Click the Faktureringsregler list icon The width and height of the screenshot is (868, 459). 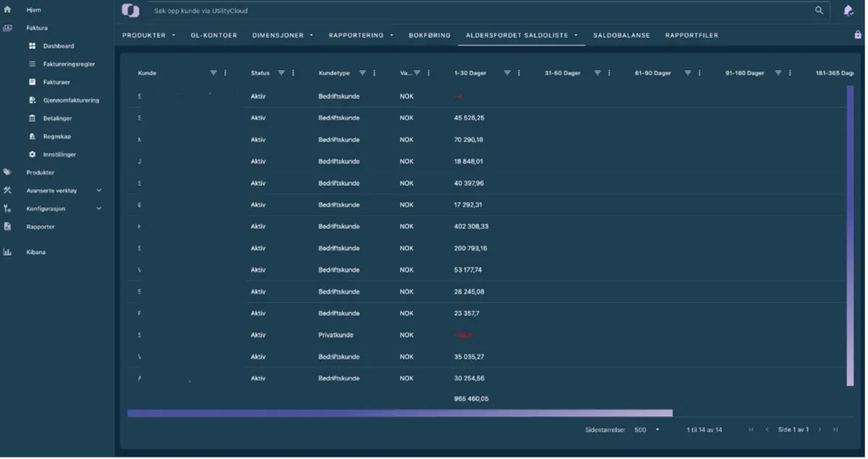point(33,64)
